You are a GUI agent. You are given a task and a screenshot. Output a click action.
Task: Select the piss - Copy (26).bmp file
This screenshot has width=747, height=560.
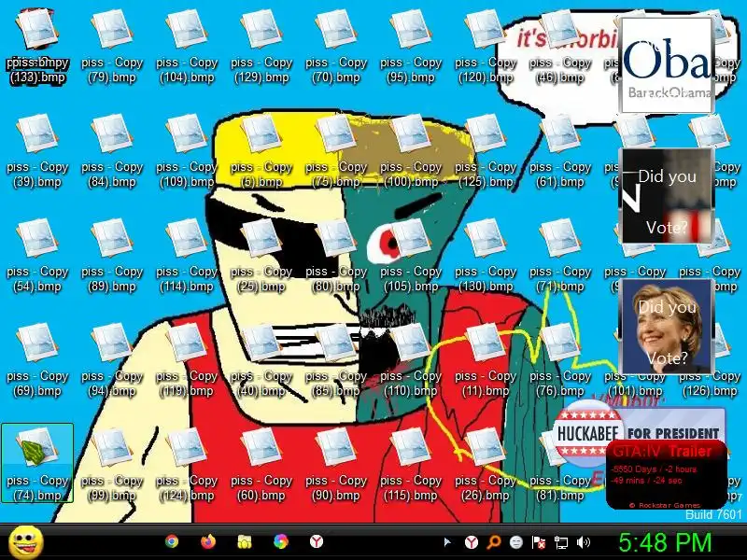(x=486, y=465)
